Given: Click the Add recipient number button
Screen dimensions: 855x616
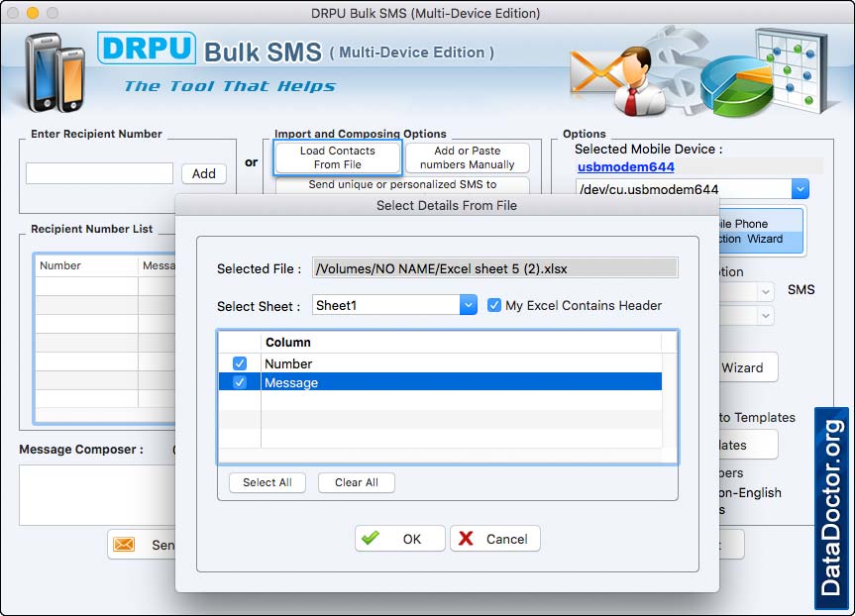Looking at the screenshot, I should [204, 173].
